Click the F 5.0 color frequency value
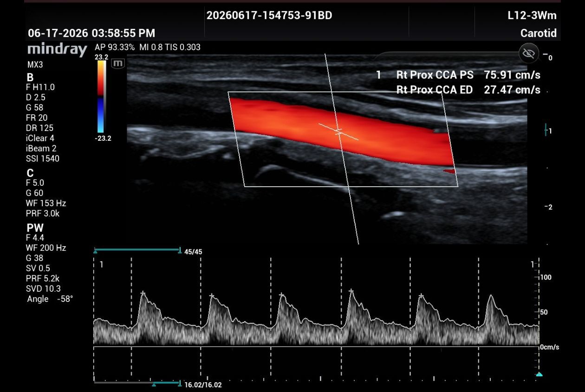This screenshot has height=392, width=585. point(35,183)
